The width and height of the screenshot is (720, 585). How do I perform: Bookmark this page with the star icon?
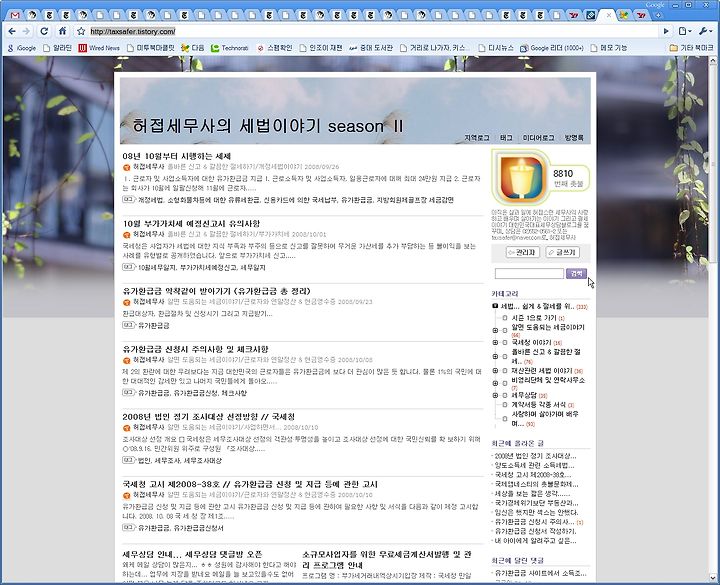tap(81, 31)
